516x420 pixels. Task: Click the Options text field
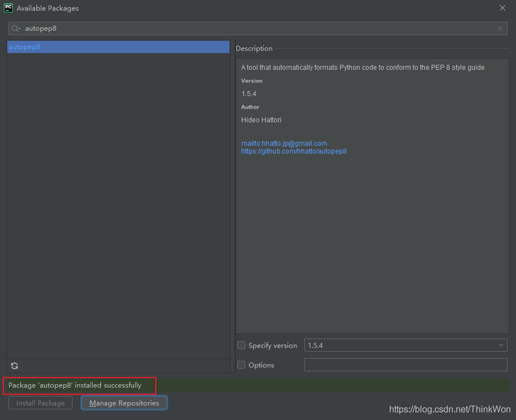405,365
